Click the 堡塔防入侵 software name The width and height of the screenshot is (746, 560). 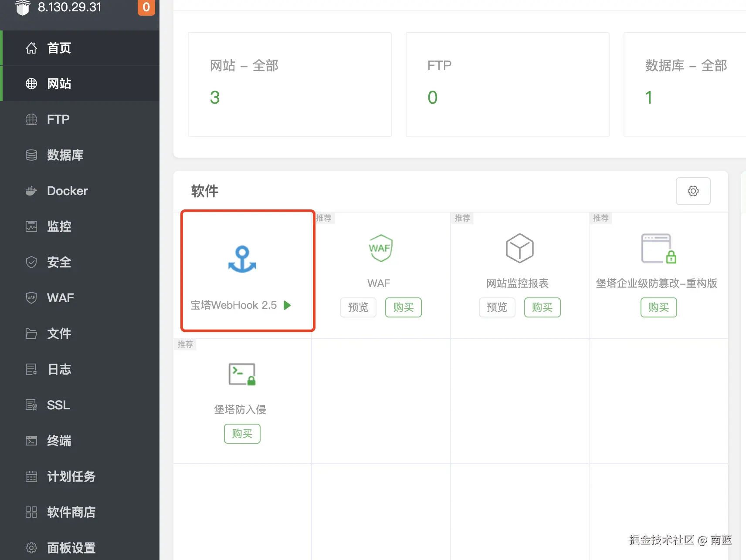[240, 410]
